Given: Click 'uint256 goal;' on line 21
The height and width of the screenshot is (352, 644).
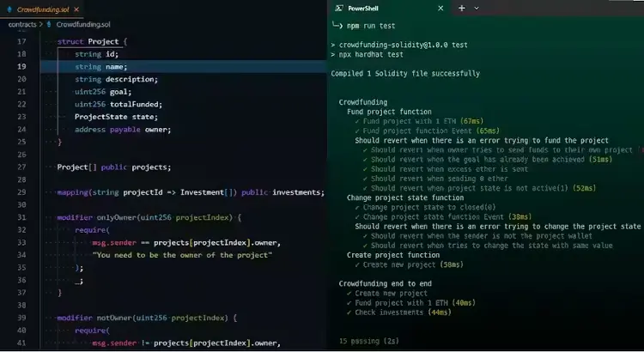Looking at the screenshot, I should click(x=103, y=92).
